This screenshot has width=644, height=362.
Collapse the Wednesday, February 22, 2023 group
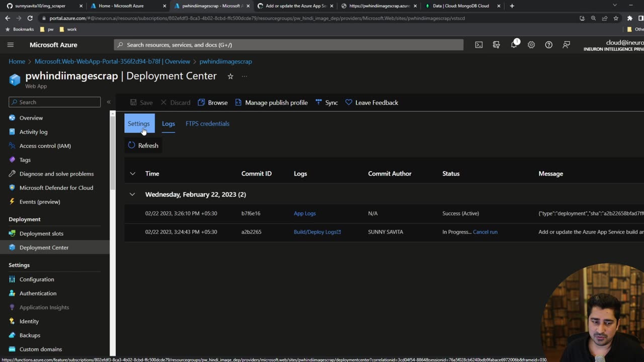[x=132, y=194]
